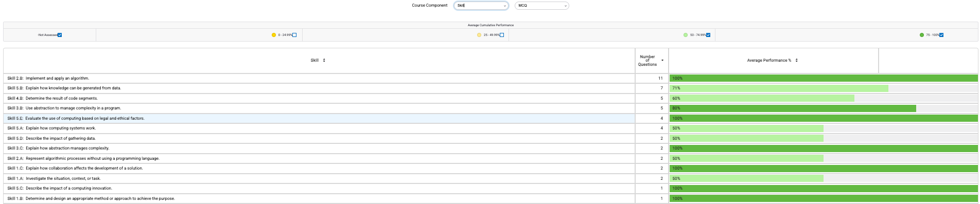The height and width of the screenshot is (204, 980).
Task: Click the 50% performance bar for Skill 1.A
Action: click(746, 178)
